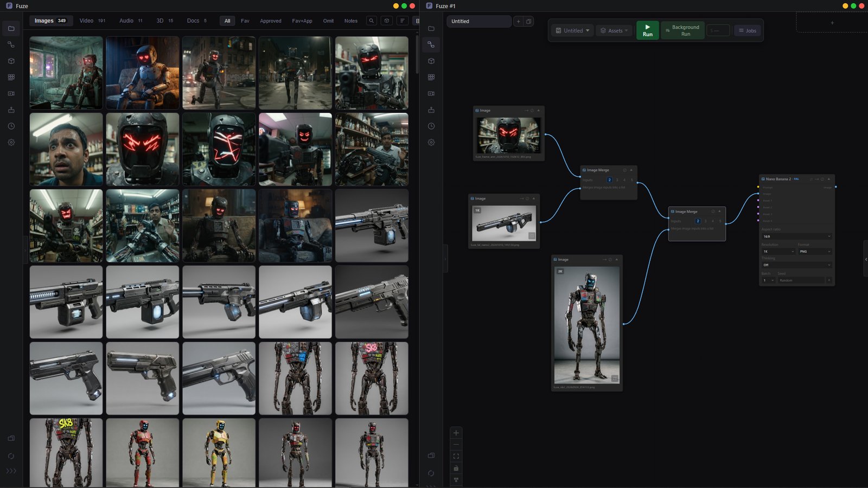Click the green Run button
Viewport: 868px width, 488px height.
tap(647, 30)
